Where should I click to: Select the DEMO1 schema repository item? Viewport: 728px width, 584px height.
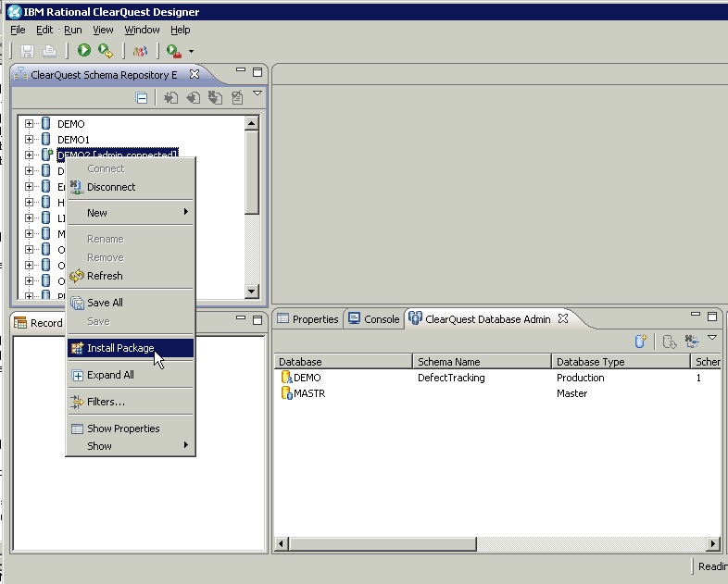tap(73, 140)
